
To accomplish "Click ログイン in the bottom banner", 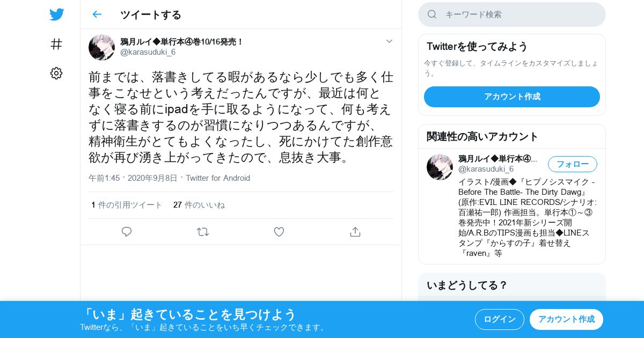I will 500,319.
